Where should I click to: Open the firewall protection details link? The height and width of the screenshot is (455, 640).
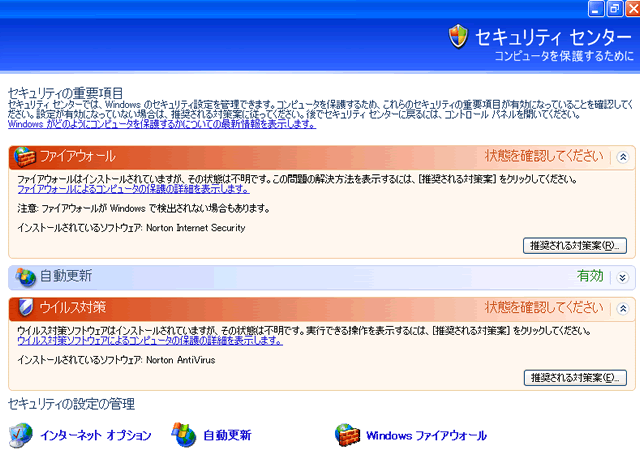click(133, 189)
